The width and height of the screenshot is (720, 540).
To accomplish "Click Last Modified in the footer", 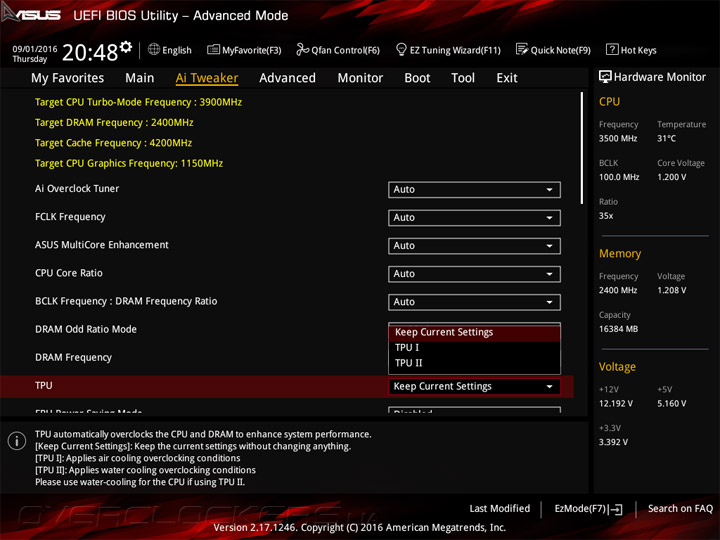I will [500, 508].
